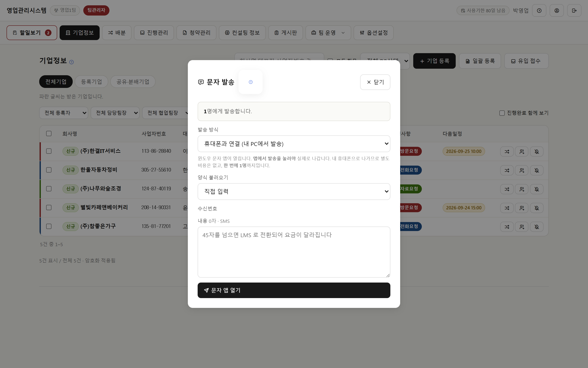Open the 전체 등록자 dropdown
588x368 pixels.
pos(64,113)
